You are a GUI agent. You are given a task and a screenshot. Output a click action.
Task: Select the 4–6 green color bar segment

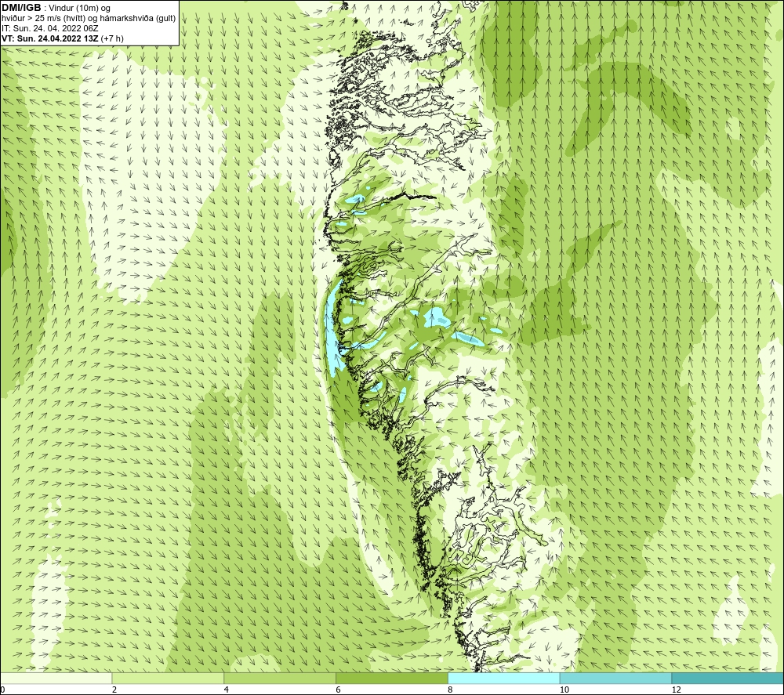280,678
